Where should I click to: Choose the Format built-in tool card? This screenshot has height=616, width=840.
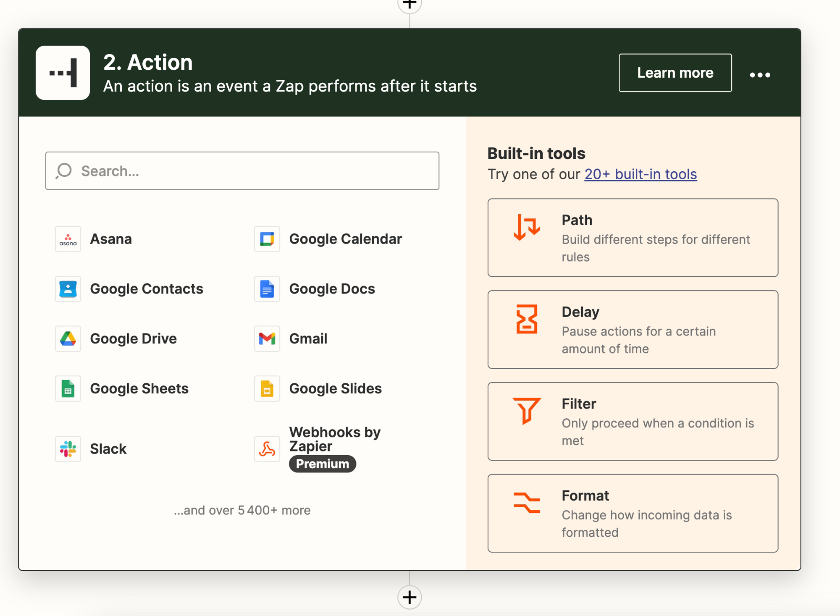(633, 513)
